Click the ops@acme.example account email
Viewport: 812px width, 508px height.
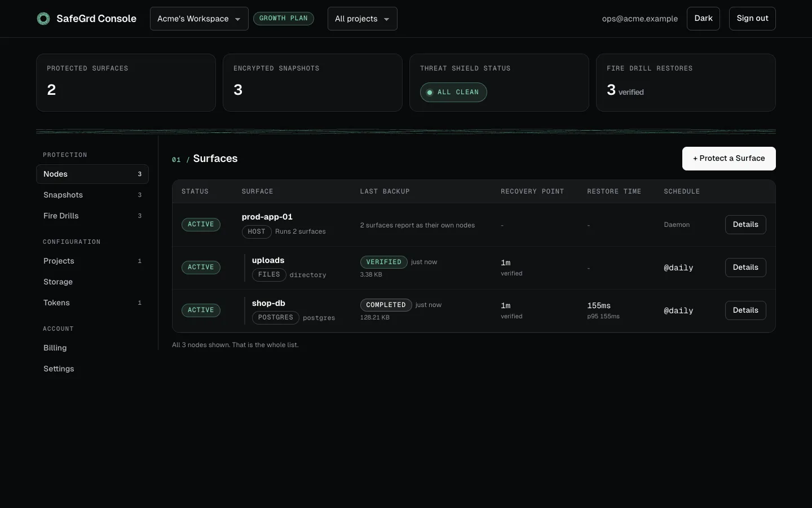click(x=640, y=19)
